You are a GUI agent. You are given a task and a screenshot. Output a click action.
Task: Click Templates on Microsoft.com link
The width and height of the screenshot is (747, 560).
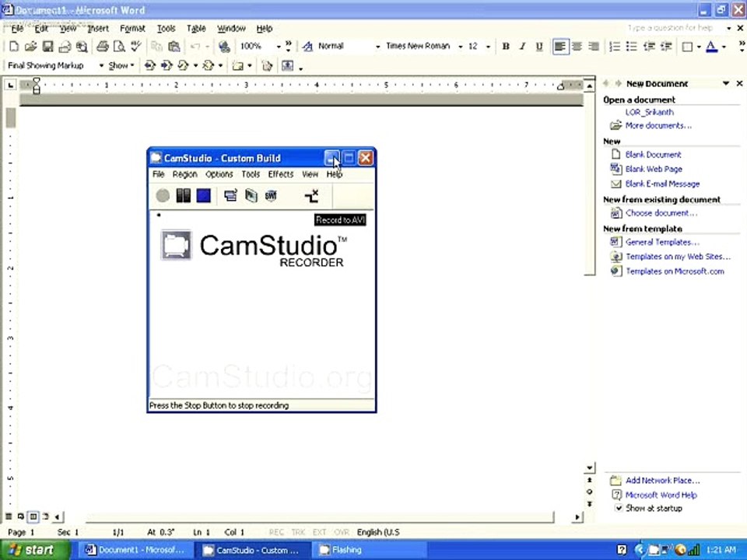pyautogui.click(x=675, y=271)
